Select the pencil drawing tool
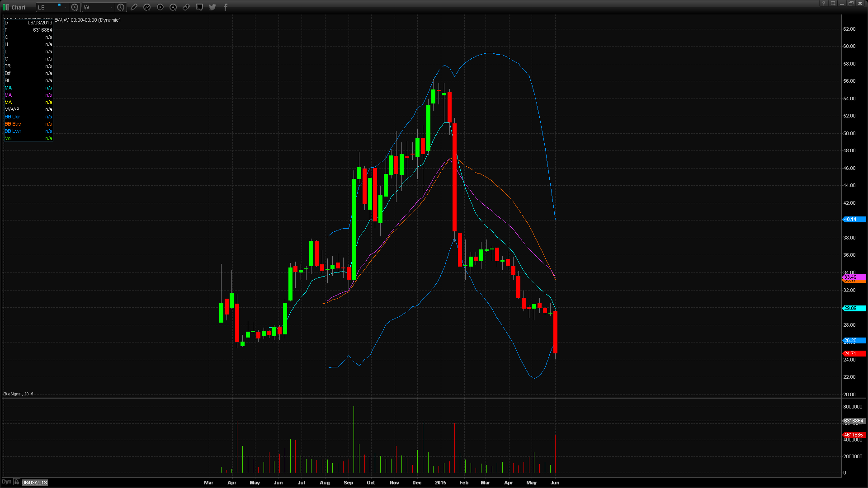 click(x=134, y=7)
